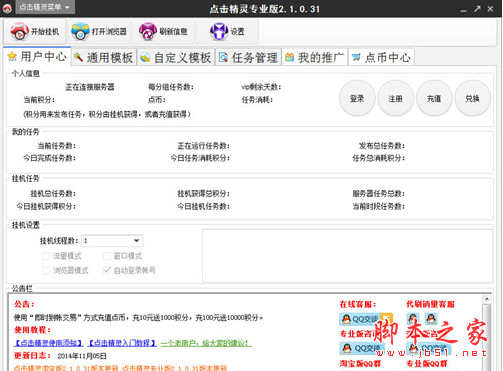The width and height of the screenshot is (503, 371).
Task: Enable the 浏览器模式 checkbox
Action: (x=46, y=270)
